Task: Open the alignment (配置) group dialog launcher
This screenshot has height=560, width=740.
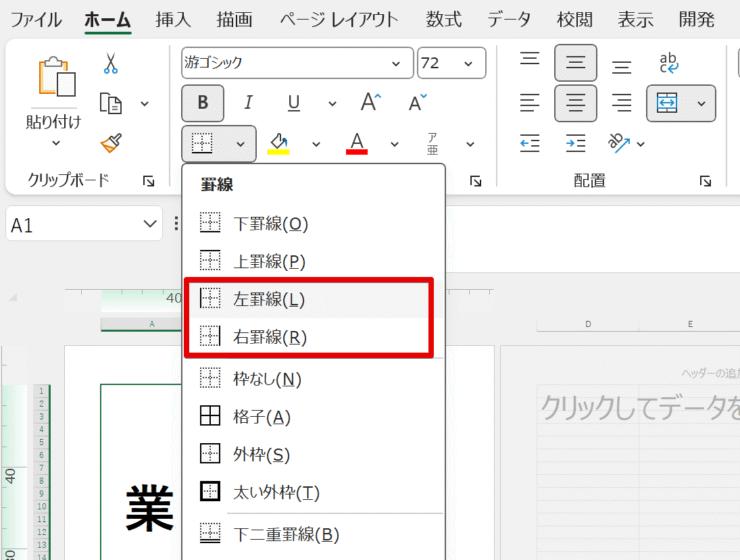Action: (x=706, y=181)
